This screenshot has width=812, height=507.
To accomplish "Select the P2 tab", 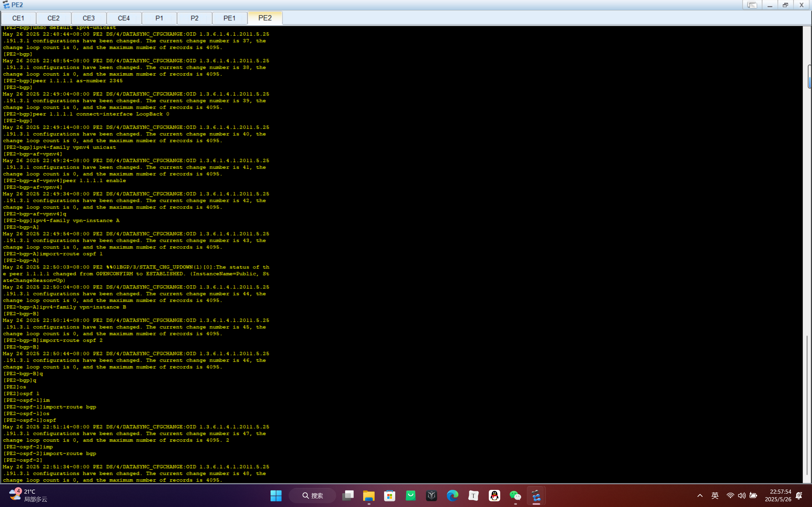I will [194, 18].
